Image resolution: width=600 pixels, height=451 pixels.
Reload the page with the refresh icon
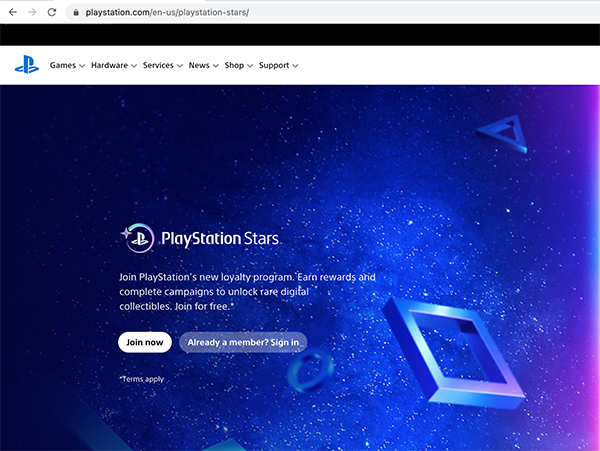click(52, 12)
